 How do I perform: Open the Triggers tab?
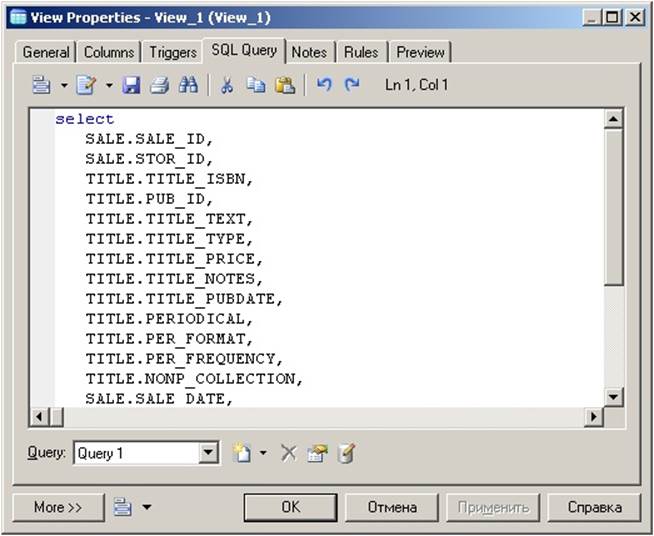(173, 52)
